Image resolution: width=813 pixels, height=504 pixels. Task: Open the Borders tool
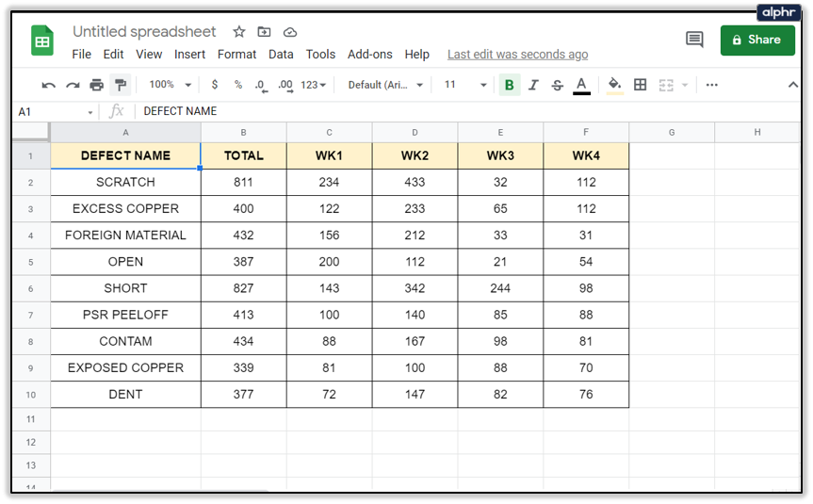pyautogui.click(x=641, y=85)
